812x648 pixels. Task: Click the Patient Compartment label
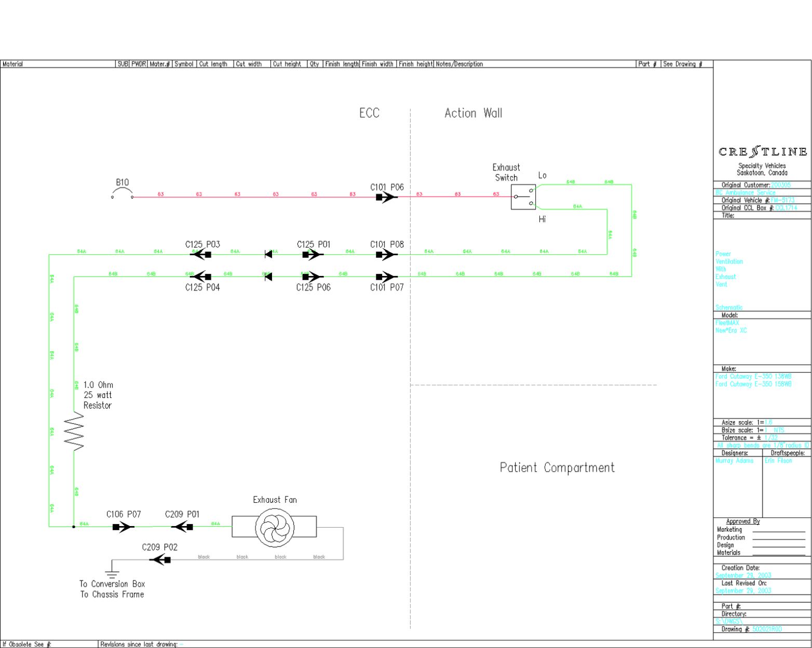[x=557, y=467]
